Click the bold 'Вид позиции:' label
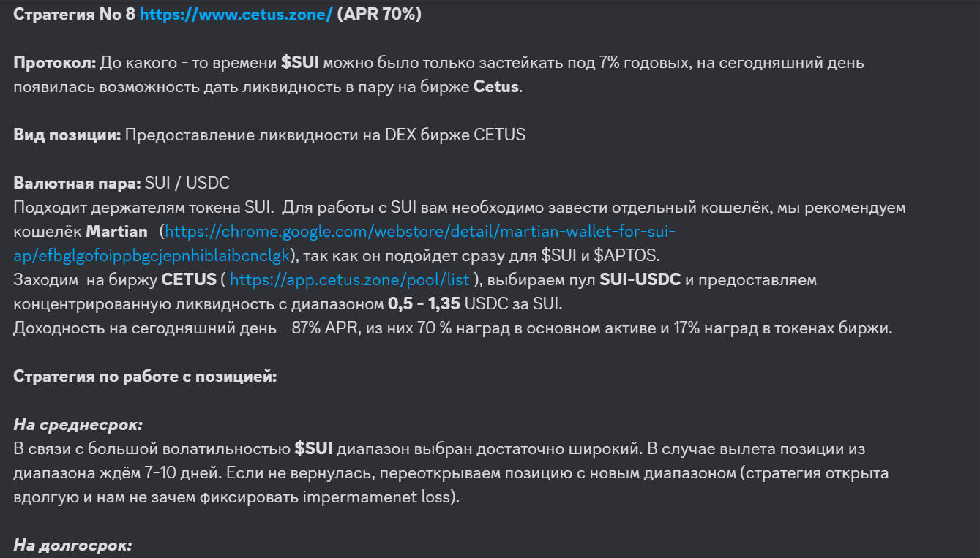Image resolution: width=980 pixels, height=558 pixels. tap(67, 135)
